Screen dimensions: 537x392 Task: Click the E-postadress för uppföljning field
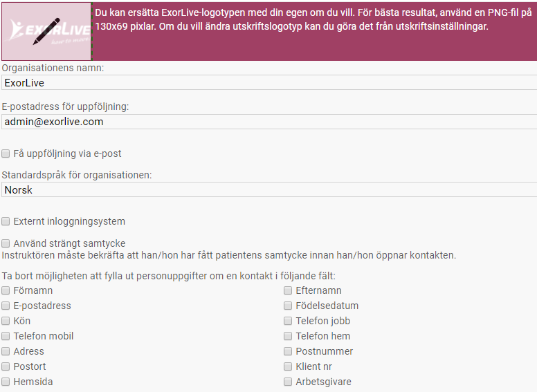pyautogui.click(x=268, y=122)
